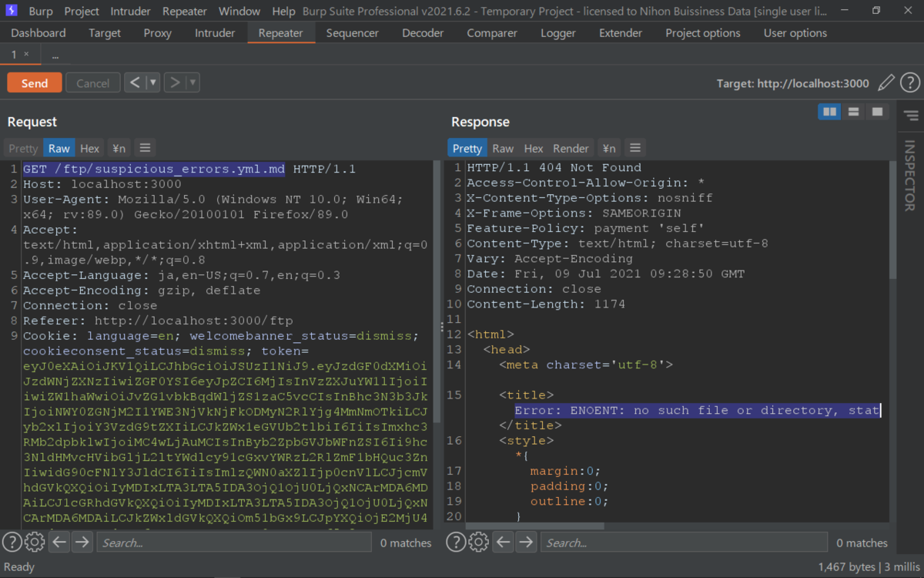Screen dimensions: 924x578
Task: Toggle non-printable chars ¥n in Request
Action: 119,148
